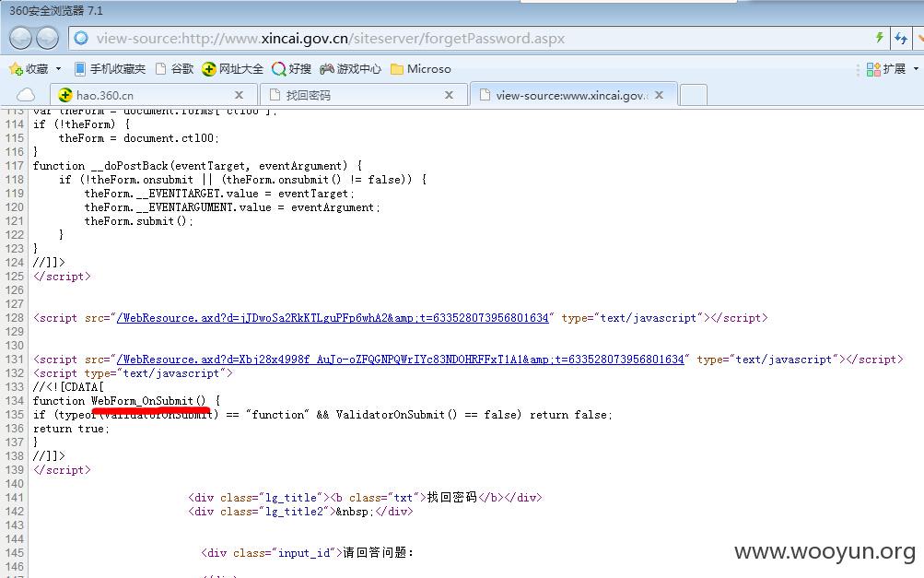Click the lg_title2 div on line 142

click(x=300, y=512)
